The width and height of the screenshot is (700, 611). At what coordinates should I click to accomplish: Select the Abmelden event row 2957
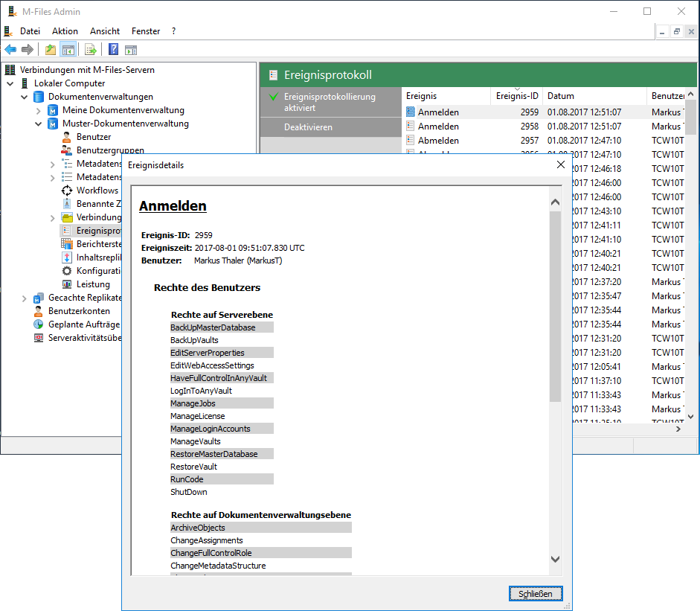pos(545,140)
